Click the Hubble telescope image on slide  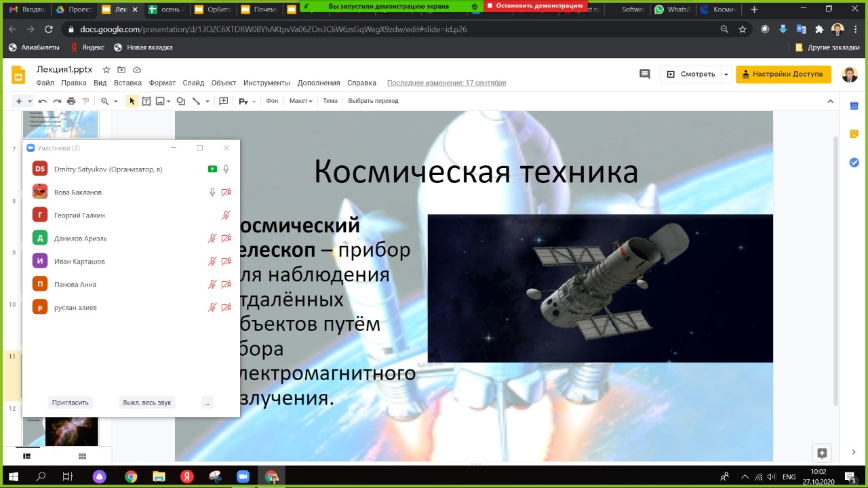click(x=600, y=288)
